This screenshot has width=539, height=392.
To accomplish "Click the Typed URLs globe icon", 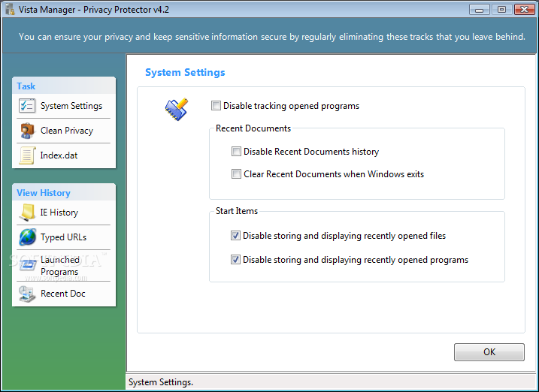I will 28,237.
